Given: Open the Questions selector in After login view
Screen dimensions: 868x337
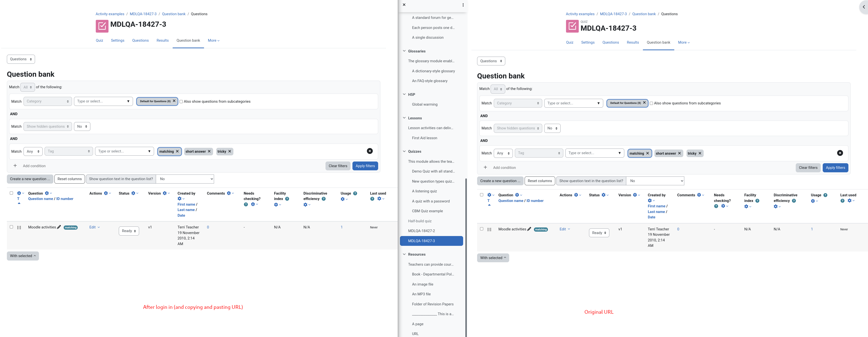Looking at the screenshot, I should pos(21,59).
